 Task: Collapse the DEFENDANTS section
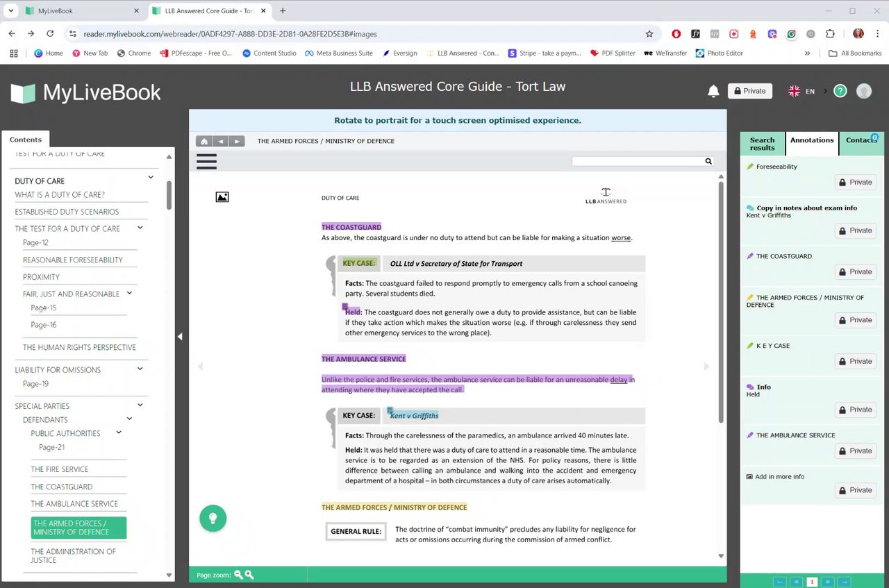tap(129, 419)
